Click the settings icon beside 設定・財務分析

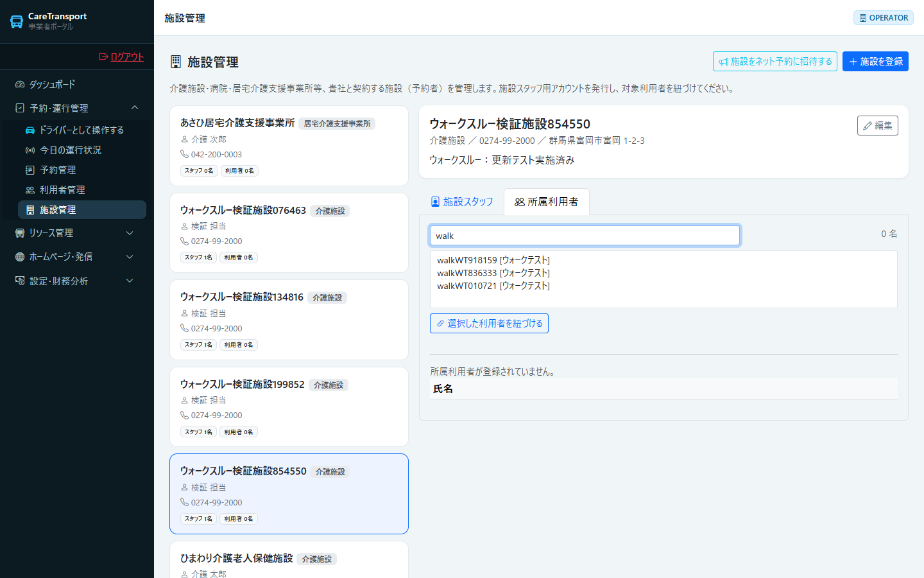tap(20, 281)
